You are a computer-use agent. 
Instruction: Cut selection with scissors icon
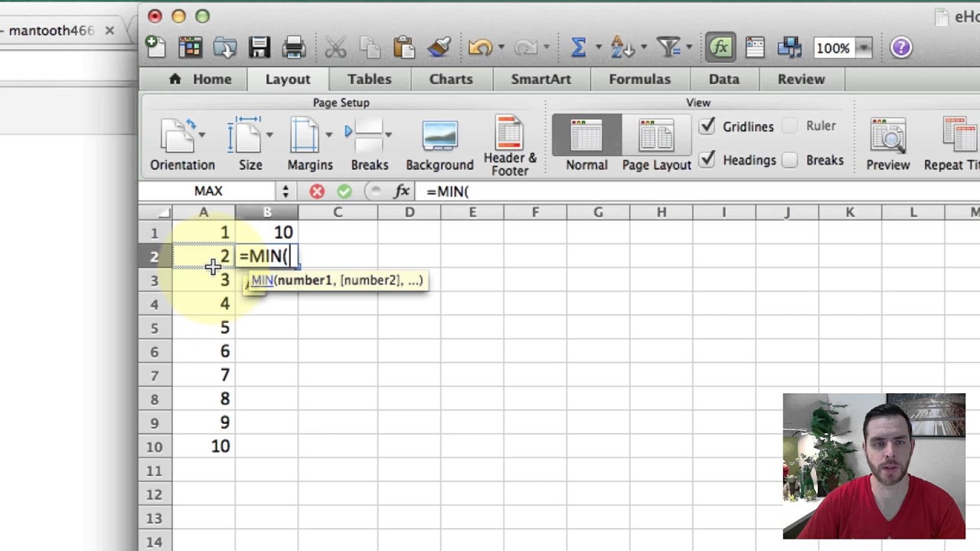tap(335, 47)
